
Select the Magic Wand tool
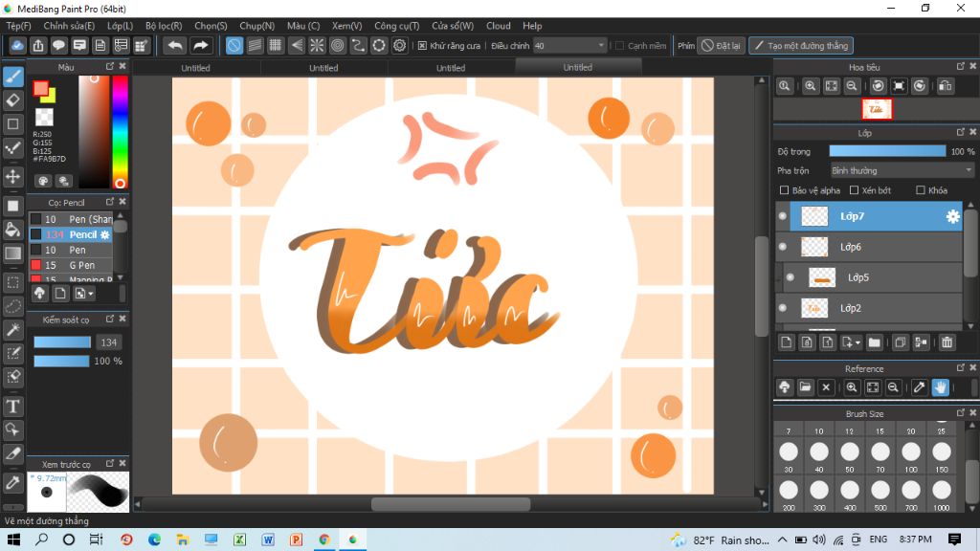click(13, 330)
